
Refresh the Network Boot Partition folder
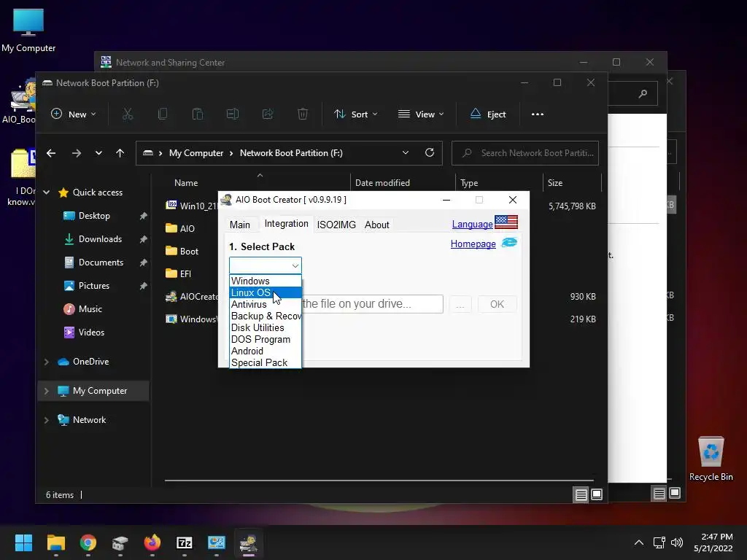430,153
